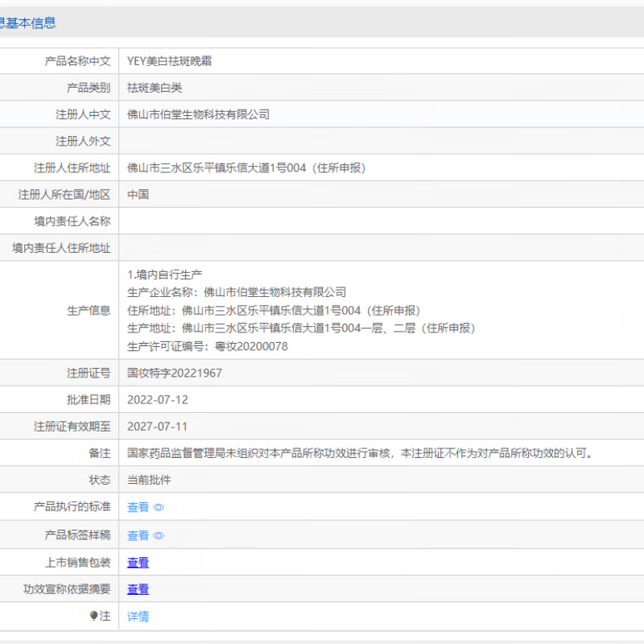Click the eye icon beside 产品执行的标准 查看
Viewport: 644px width, 644px height.
pyautogui.click(x=158, y=507)
